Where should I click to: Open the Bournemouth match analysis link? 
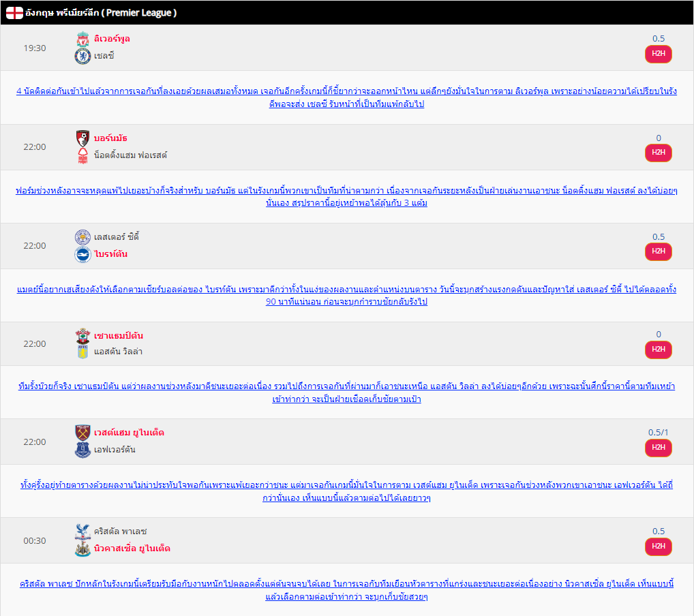(x=346, y=196)
